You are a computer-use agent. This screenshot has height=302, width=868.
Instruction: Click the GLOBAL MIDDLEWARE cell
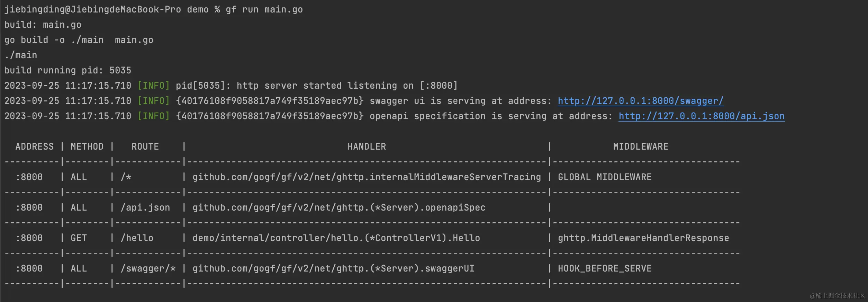tap(605, 177)
